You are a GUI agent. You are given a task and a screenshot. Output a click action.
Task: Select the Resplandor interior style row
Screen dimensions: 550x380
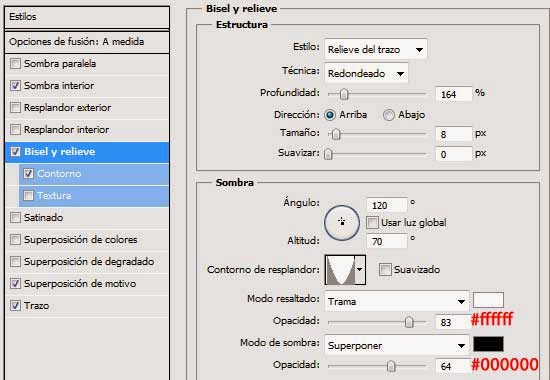(87, 130)
